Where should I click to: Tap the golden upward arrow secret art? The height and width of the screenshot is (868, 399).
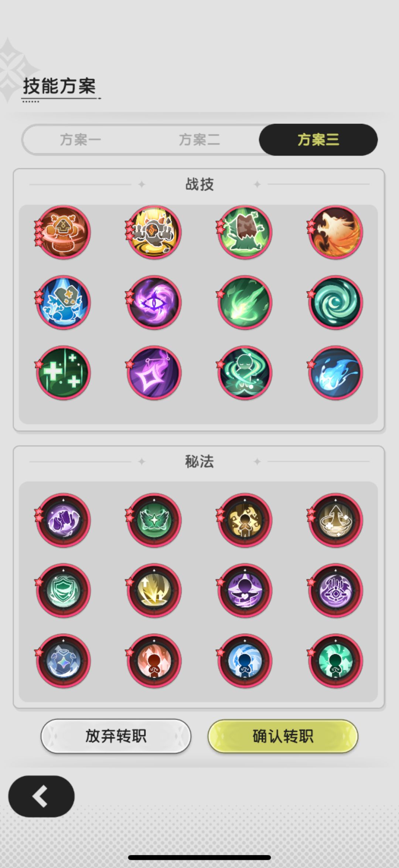pyautogui.click(x=335, y=520)
